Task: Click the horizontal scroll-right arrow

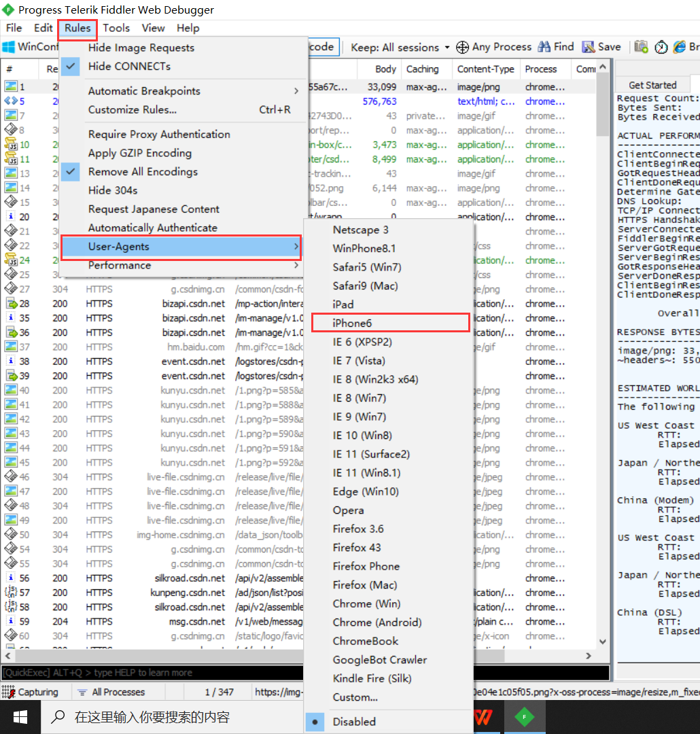Action: coord(589,656)
